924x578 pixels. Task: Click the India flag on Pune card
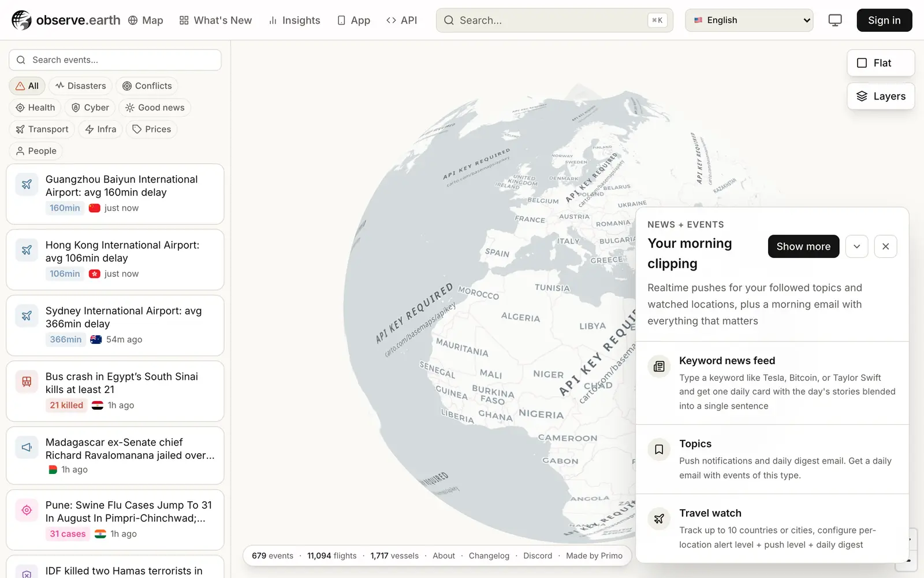coord(100,534)
